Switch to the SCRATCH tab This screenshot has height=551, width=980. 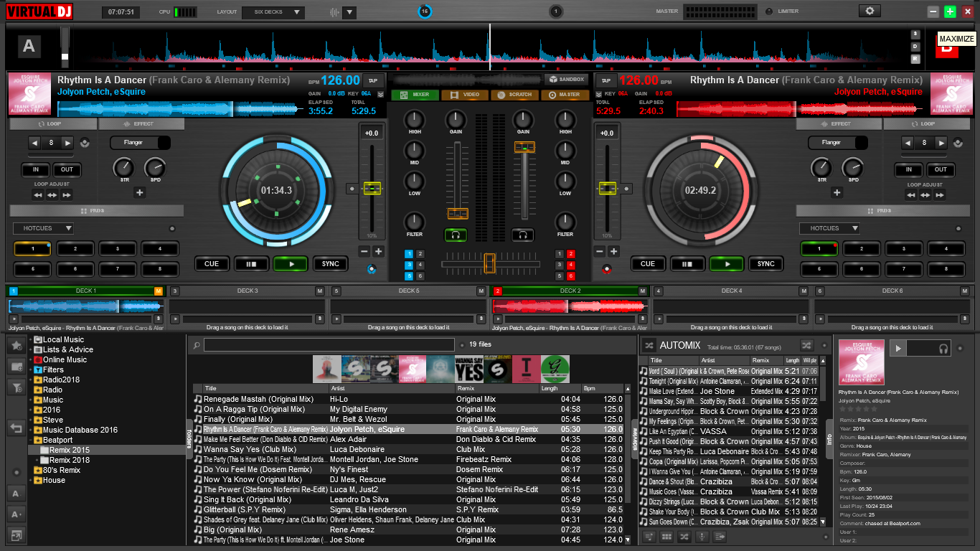pos(514,95)
